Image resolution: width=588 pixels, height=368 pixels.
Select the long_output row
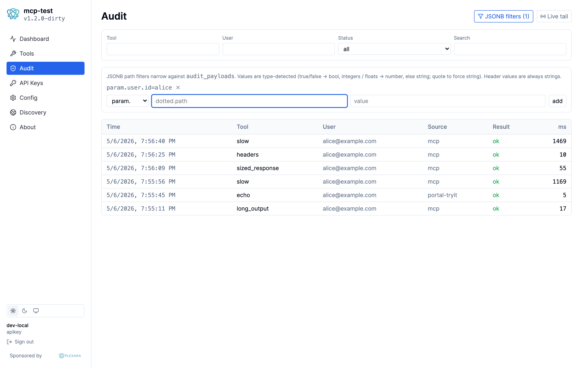click(336, 209)
